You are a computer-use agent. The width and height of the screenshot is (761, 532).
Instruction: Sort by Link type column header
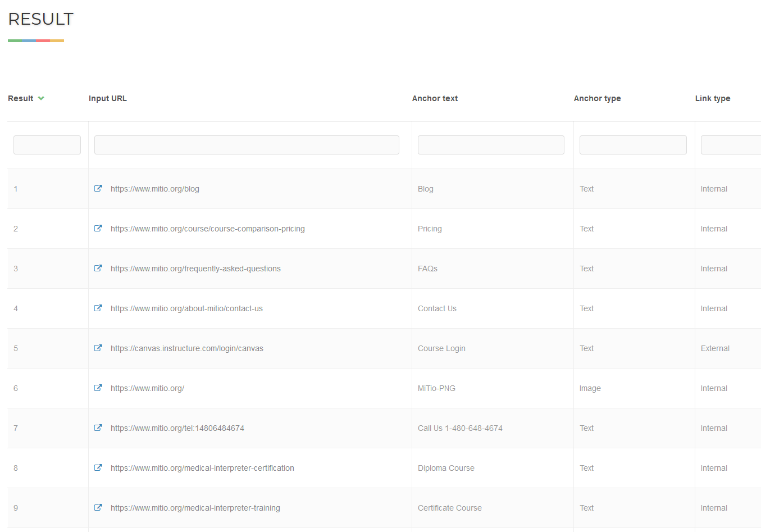(713, 98)
